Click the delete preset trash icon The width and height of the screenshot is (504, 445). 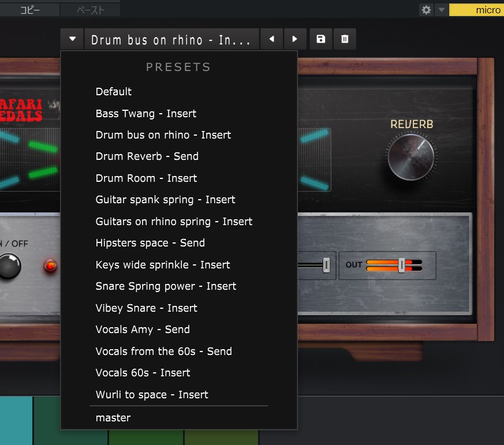coord(345,39)
